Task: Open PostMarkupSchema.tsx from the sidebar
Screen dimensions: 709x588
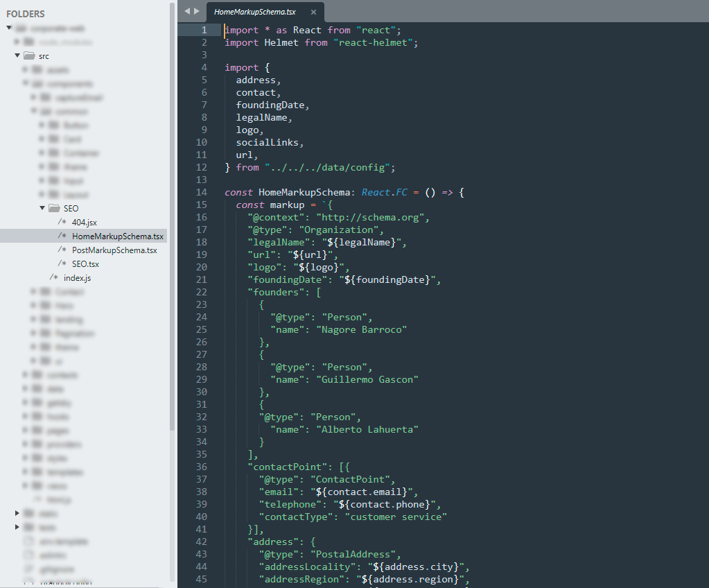Action: pos(114,250)
